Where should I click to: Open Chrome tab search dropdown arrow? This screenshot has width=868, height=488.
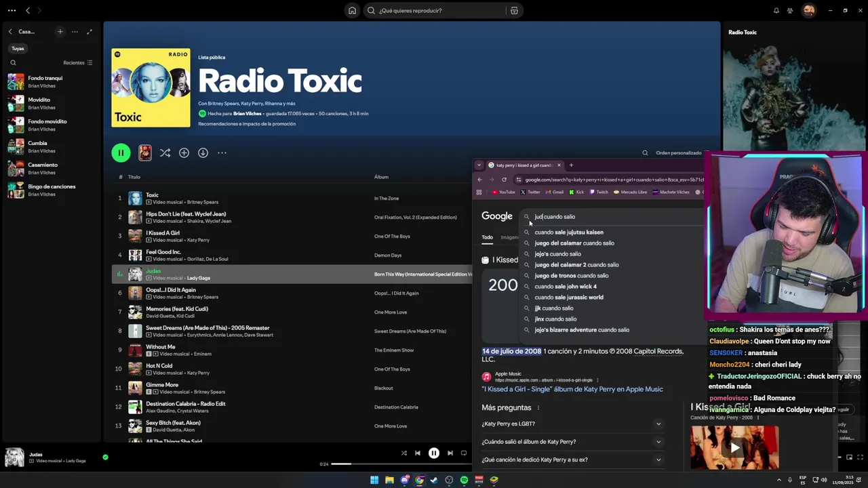coord(479,165)
